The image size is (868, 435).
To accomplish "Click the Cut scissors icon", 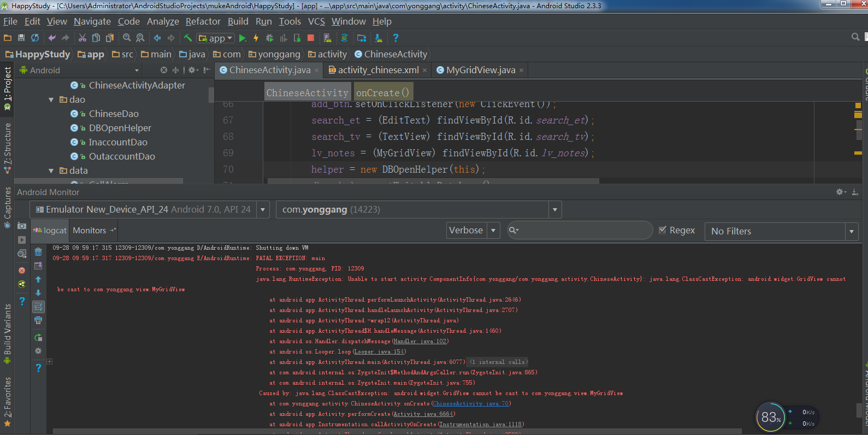I will (x=82, y=38).
